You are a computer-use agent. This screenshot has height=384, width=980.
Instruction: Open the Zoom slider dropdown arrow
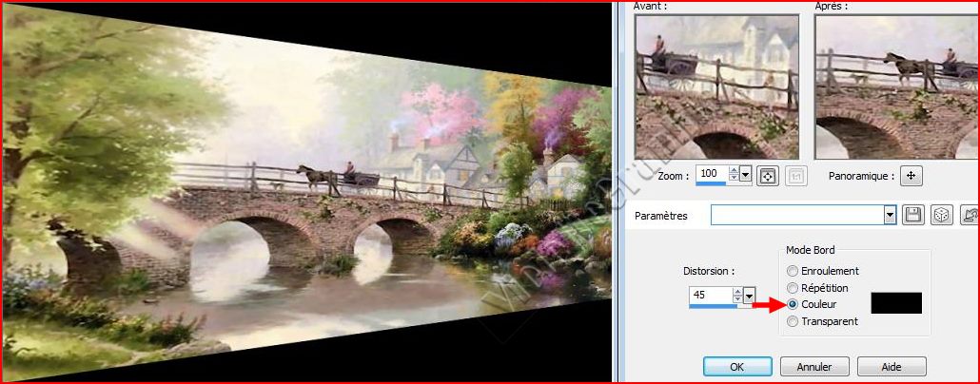(745, 175)
